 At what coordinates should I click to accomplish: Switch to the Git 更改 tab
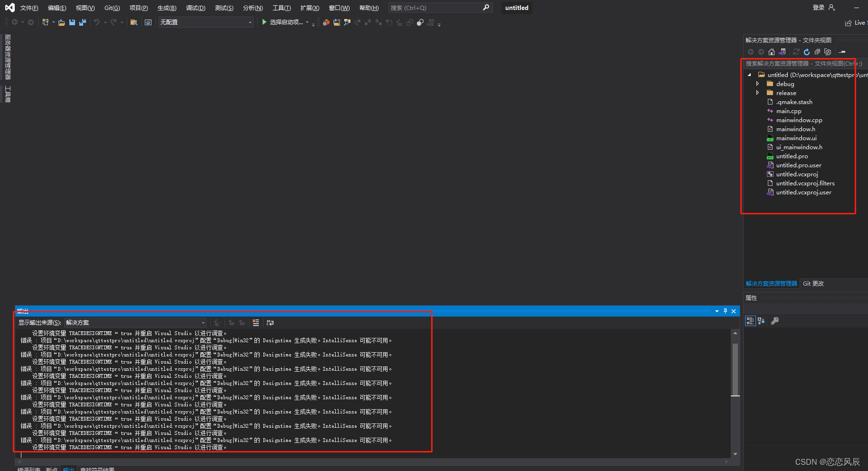[813, 284]
